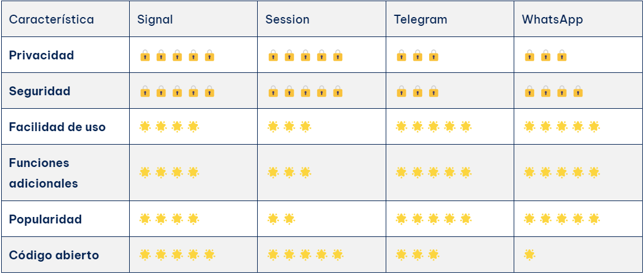Viewport: 644px width, 274px height.
Task: Click fifth lock in Session Seguridad row
Action: coord(338,91)
